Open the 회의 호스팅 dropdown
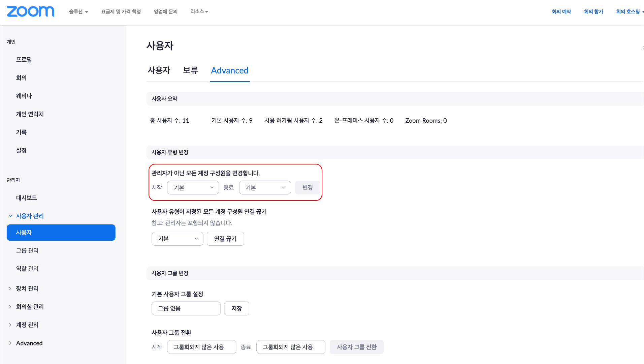This screenshot has height=364, width=644. coord(630,11)
